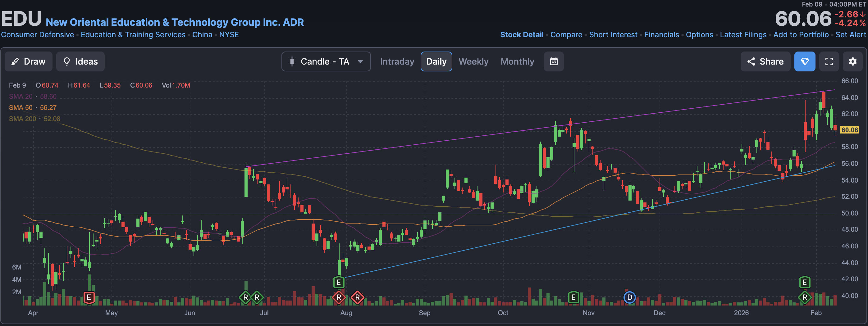View Short Interest data

(613, 35)
